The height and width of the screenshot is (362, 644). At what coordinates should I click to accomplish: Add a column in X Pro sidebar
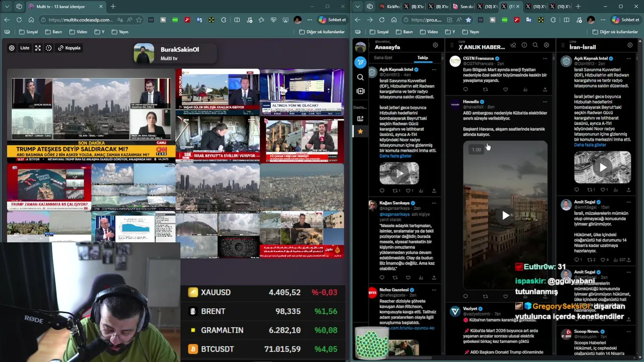pos(360,119)
